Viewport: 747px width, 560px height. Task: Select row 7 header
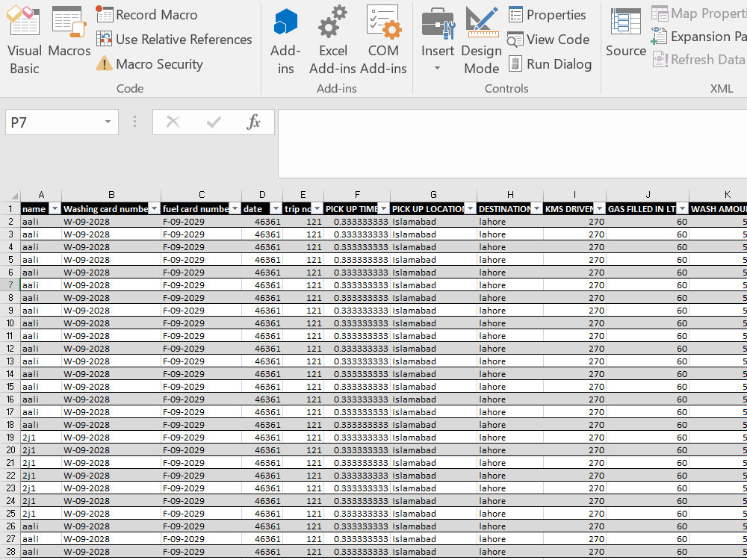(x=10, y=285)
